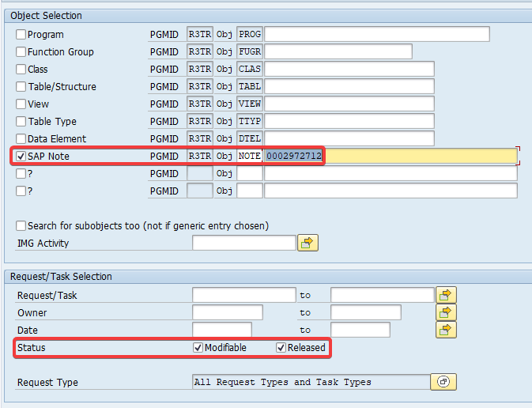Click the Date to input field
Screen dimensions: 532x408
[360, 330]
